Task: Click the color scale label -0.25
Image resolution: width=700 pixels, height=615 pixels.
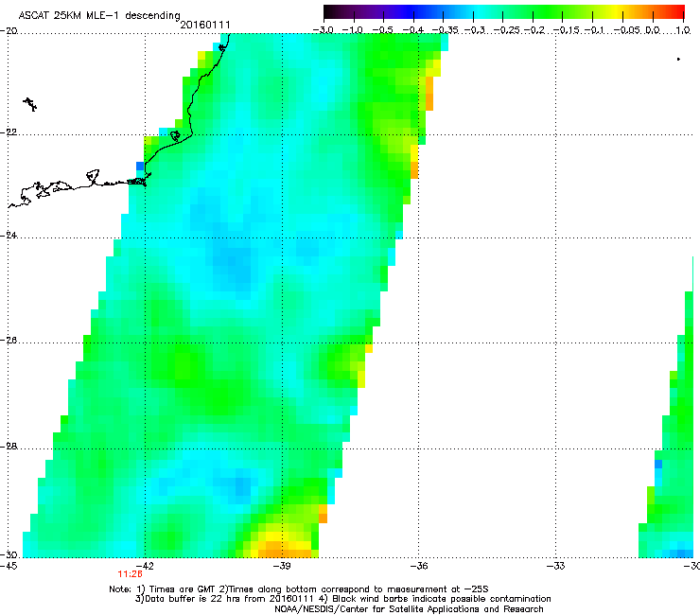Action: (507, 30)
